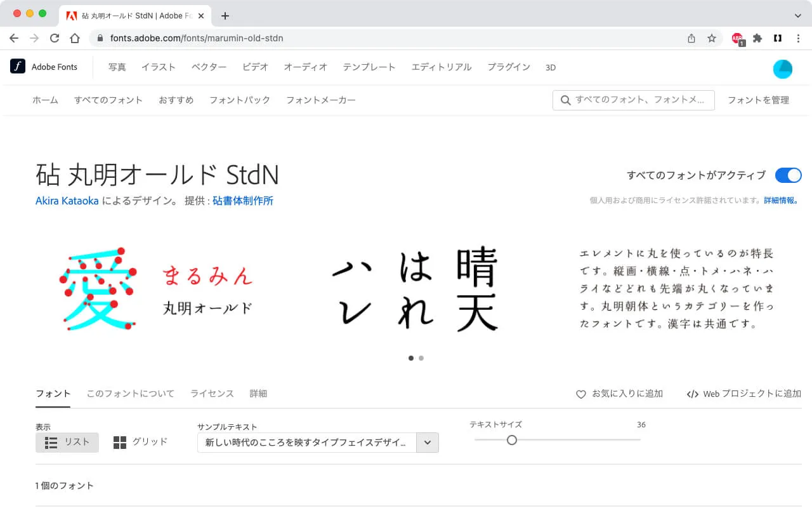Bookmark page with the star icon
Viewport: 812px width, 508px height.
[712, 38]
